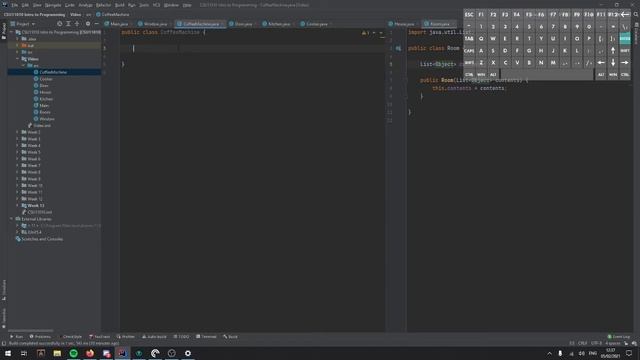Expand the Week 12 folder

click(x=17, y=199)
